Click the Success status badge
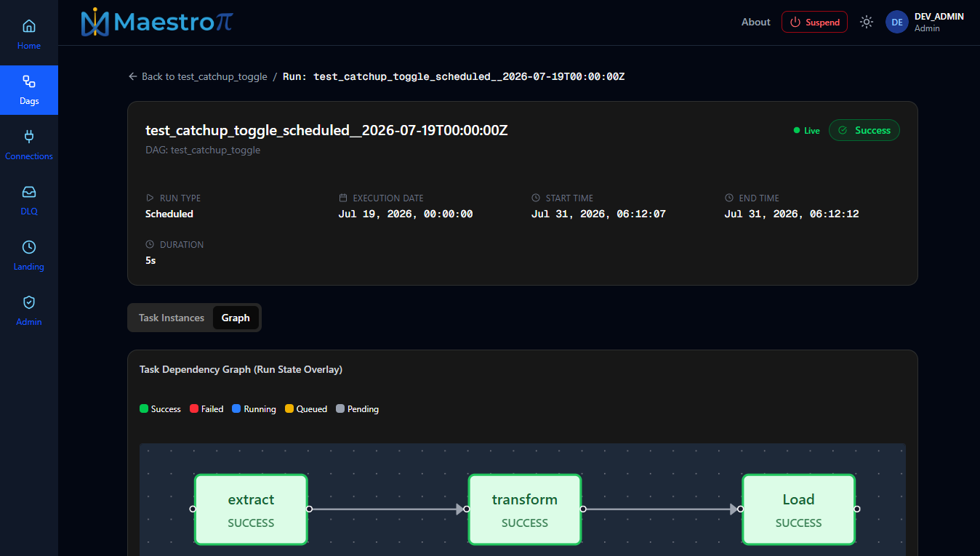This screenshot has height=556, width=980. tap(864, 130)
